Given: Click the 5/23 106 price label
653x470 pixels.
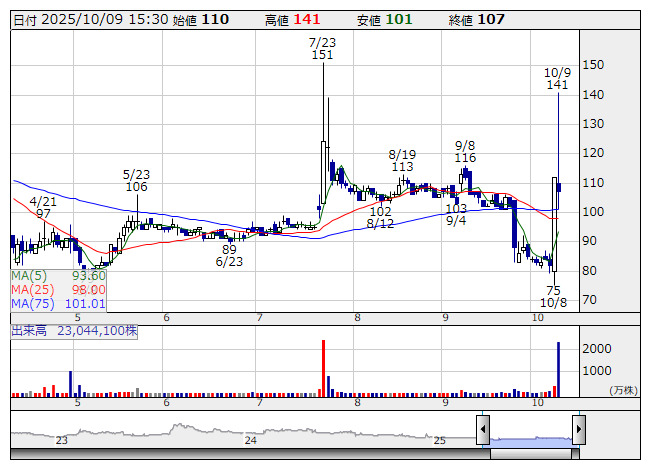Looking at the screenshot, I should (x=137, y=181).
